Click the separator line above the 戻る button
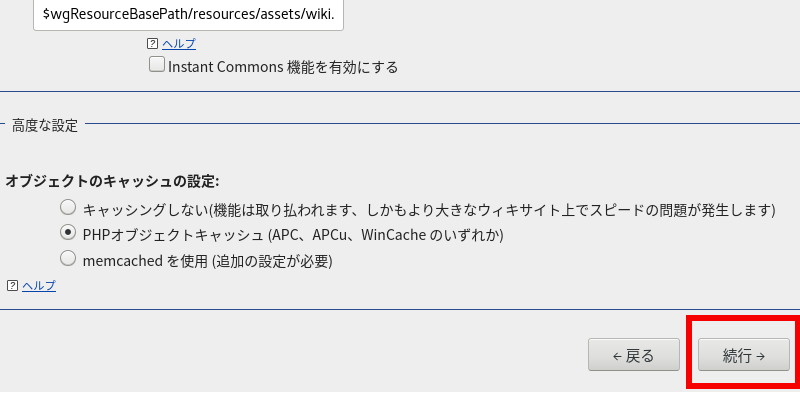800x400 pixels. coord(400,310)
